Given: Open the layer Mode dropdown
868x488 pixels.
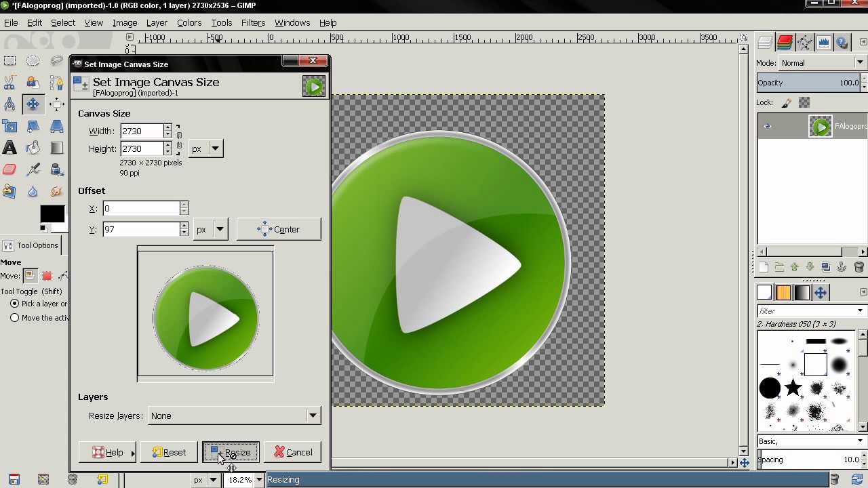Looking at the screenshot, I should pos(822,63).
